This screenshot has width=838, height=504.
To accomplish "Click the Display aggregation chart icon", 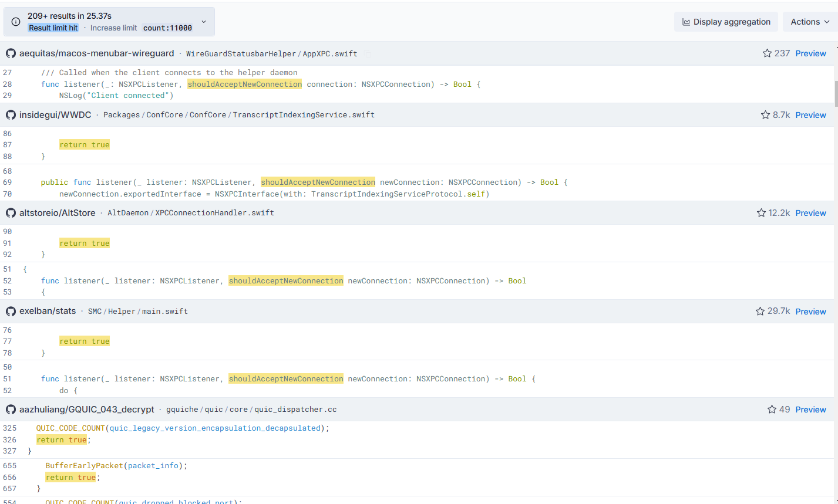I will point(686,22).
